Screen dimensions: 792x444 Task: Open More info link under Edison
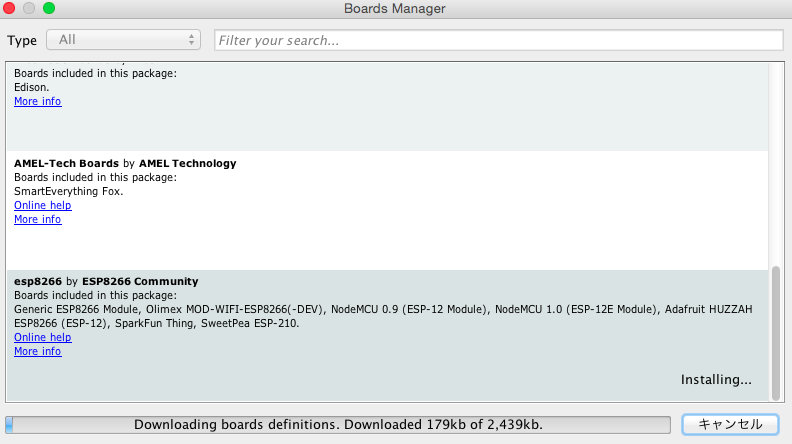click(x=37, y=102)
